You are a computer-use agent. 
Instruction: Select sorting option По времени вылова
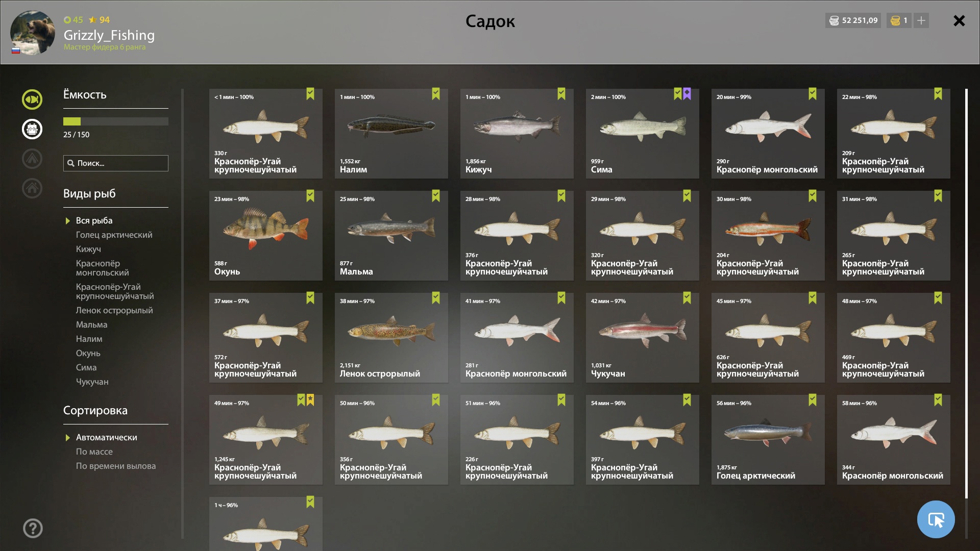pyautogui.click(x=116, y=466)
